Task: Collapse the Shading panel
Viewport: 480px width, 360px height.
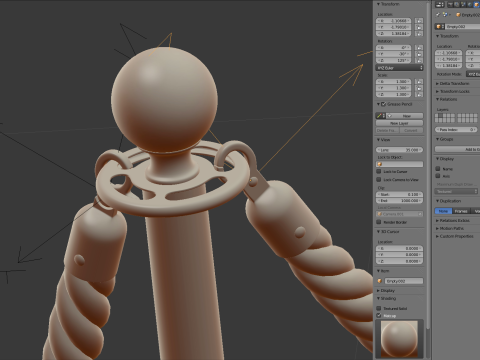Action: pyautogui.click(x=386, y=298)
